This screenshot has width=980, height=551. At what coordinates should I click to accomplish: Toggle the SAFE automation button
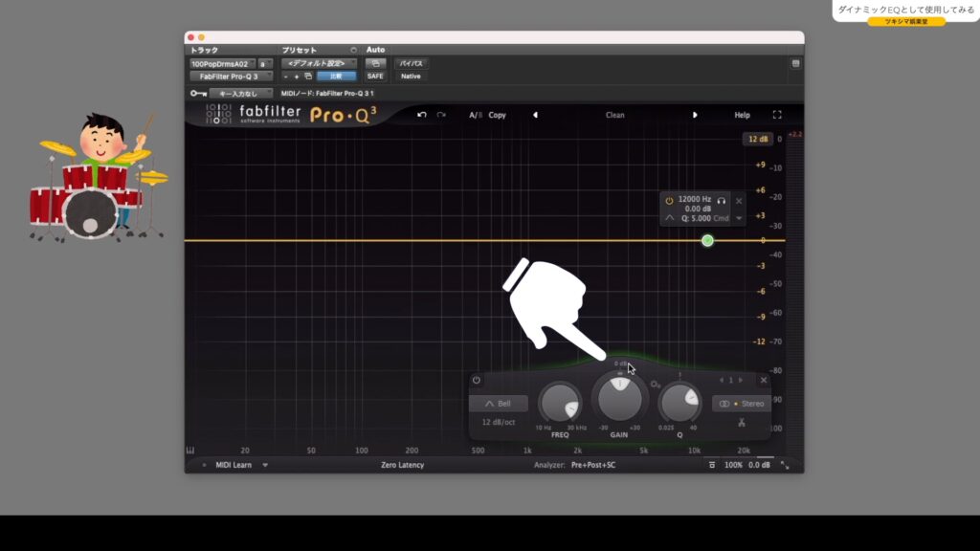[x=375, y=77]
